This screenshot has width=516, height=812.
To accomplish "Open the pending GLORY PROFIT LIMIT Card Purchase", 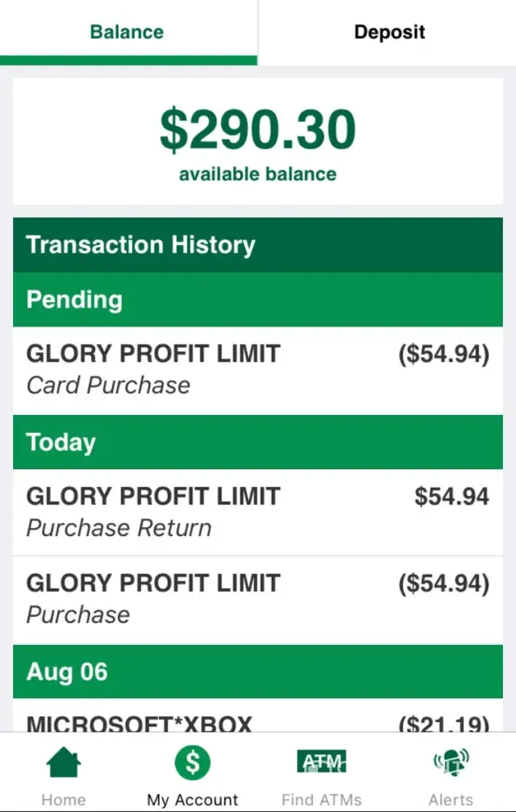I will coord(257,369).
